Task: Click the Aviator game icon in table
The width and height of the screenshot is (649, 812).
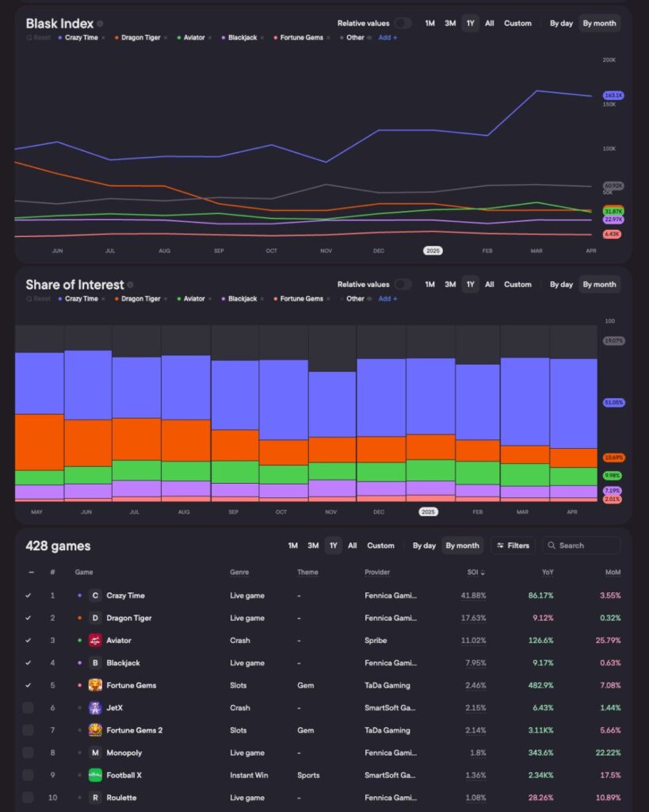Action: tap(95, 640)
